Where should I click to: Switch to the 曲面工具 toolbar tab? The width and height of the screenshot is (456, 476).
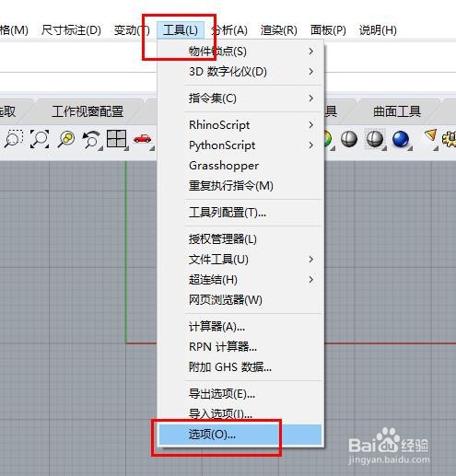(397, 111)
